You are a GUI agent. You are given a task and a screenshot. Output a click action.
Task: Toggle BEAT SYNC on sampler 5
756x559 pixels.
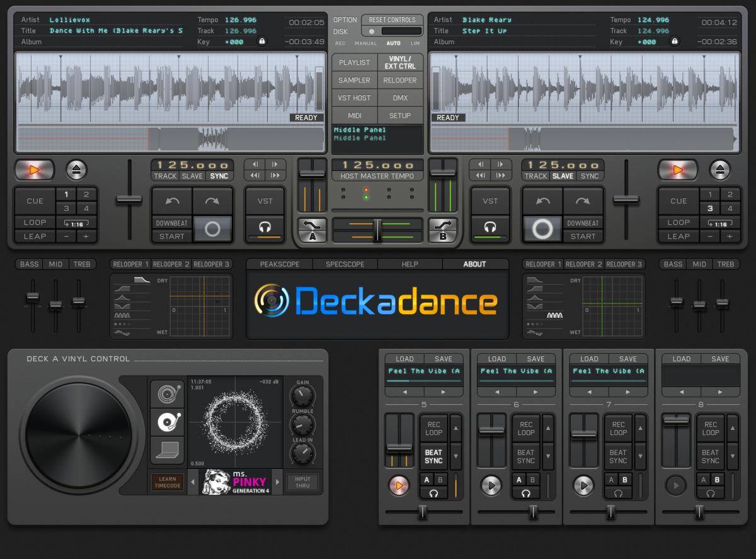click(433, 456)
